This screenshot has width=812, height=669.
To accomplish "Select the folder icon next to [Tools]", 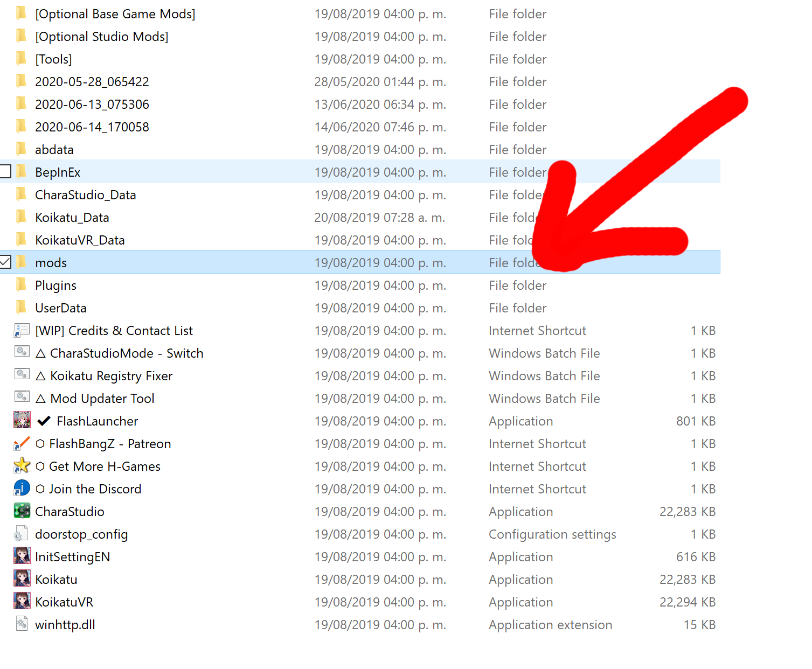I will click(21, 58).
